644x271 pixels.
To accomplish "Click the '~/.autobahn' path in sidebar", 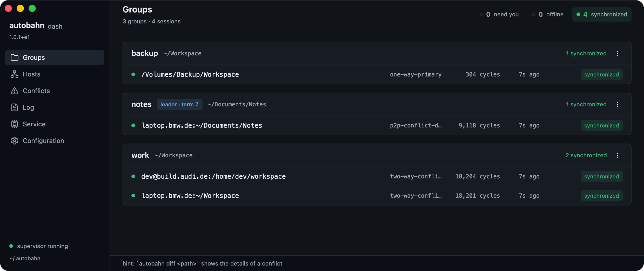I will pyautogui.click(x=25, y=258).
